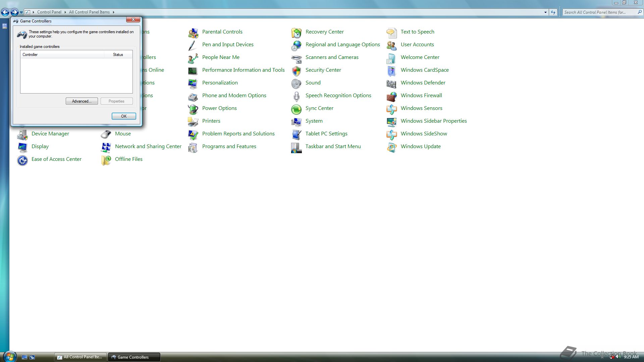Click the Sync Center green icon
This screenshot has width=644, height=362.
tap(296, 109)
